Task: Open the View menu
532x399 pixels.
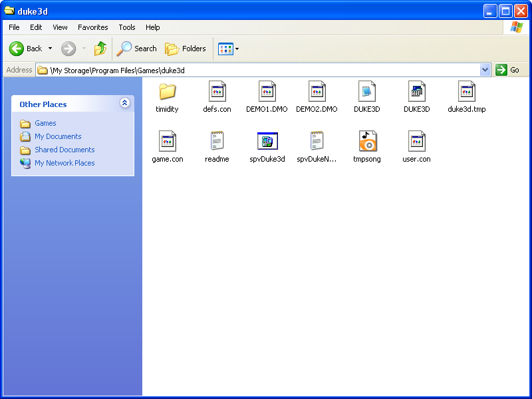Action: coord(60,27)
